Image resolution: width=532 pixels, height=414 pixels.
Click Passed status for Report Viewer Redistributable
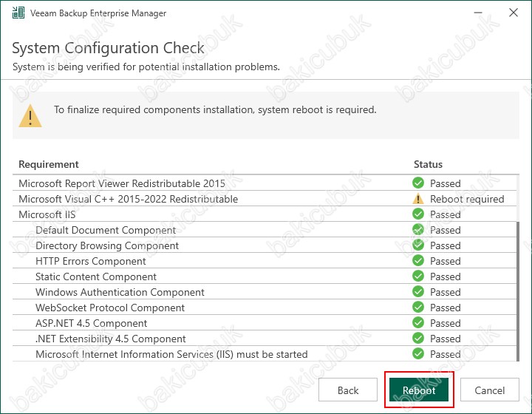tap(445, 183)
